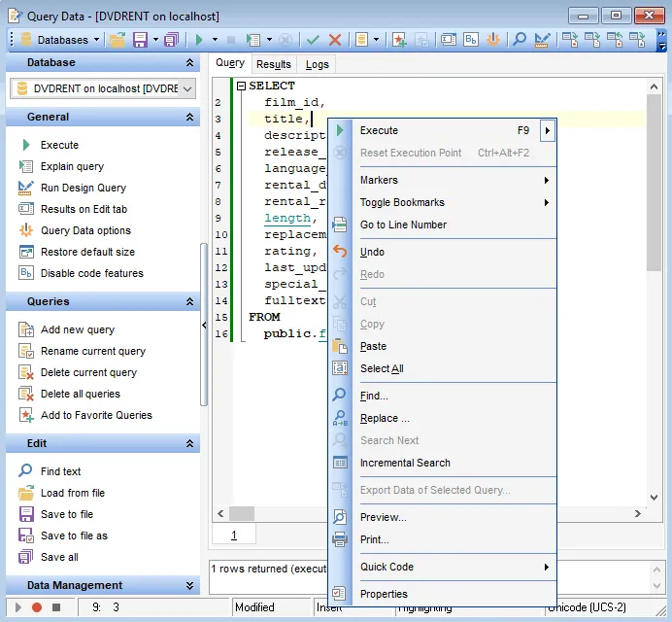Viewport: 672px width, 622px height.
Task: Collapse the General section header
Action: 190,117
